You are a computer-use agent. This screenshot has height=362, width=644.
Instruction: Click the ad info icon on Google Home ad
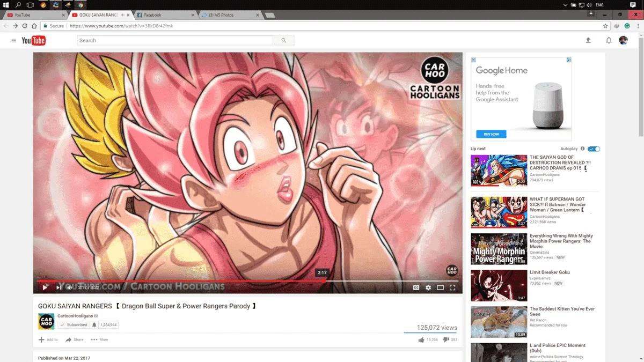569,60
